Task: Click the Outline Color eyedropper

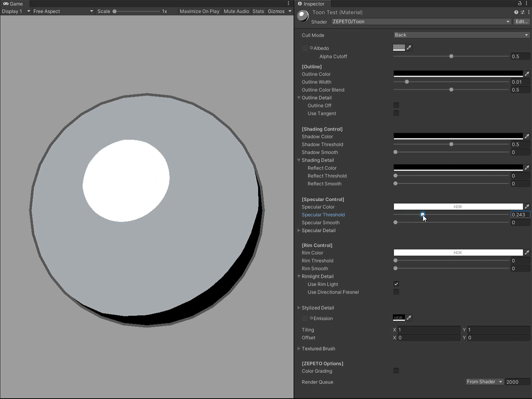Action: click(x=527, y=74)
